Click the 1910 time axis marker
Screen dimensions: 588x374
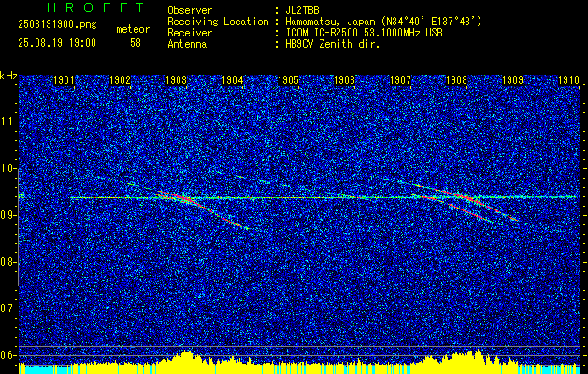click(x=569, y=80)
